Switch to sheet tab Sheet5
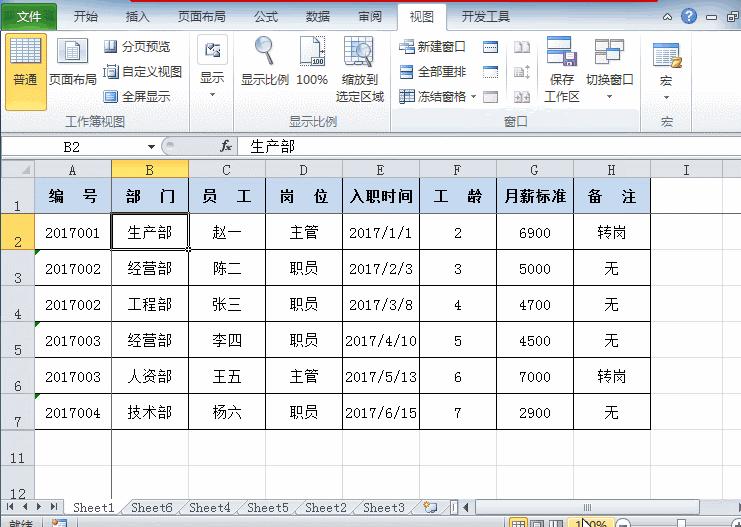Image resolution: width=741 pixels, height=527 pixels. click(268, 508)
